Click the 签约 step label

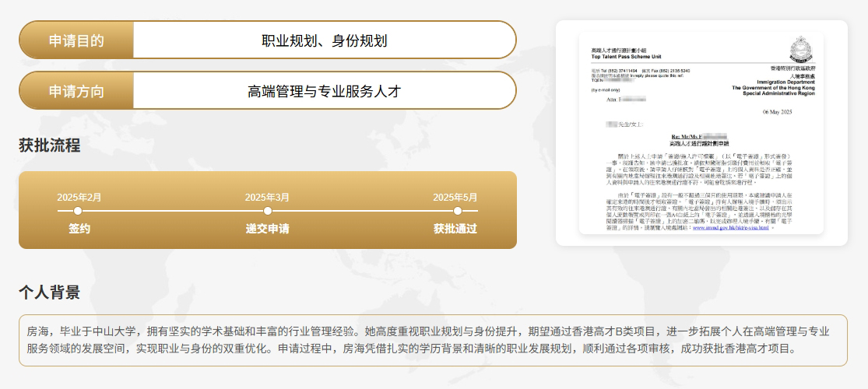[x=79, y=229]
